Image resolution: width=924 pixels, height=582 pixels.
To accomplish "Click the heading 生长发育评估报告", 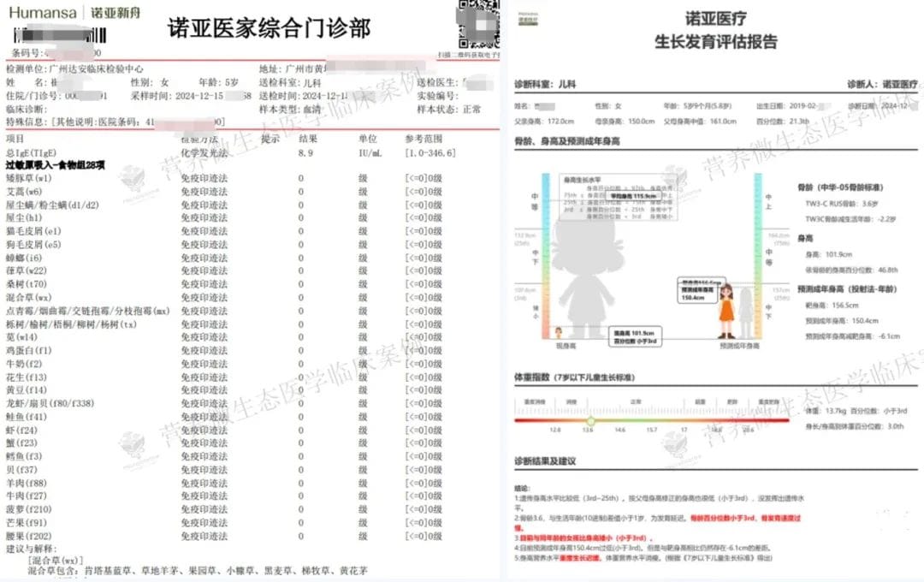I will click(x=716, y=42).
